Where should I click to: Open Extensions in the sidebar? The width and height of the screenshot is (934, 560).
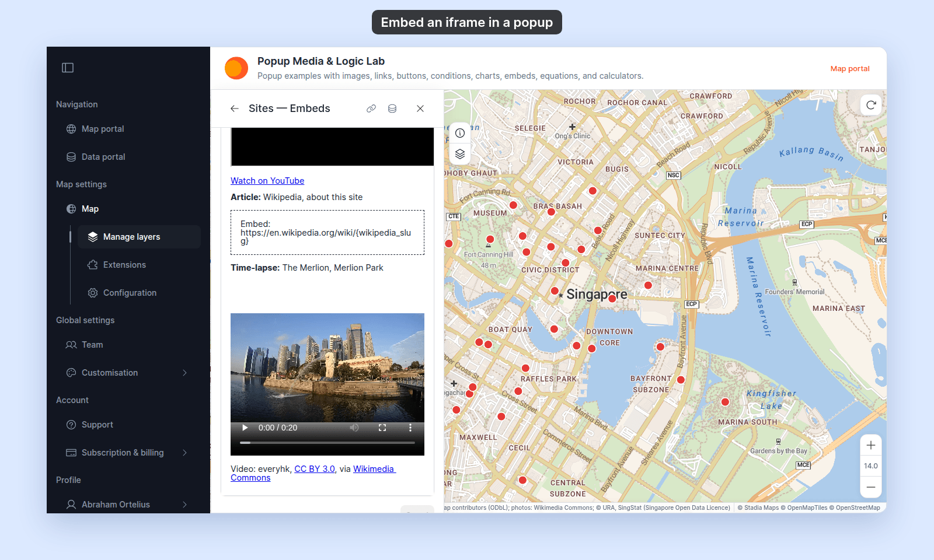[x=124, y=265]
